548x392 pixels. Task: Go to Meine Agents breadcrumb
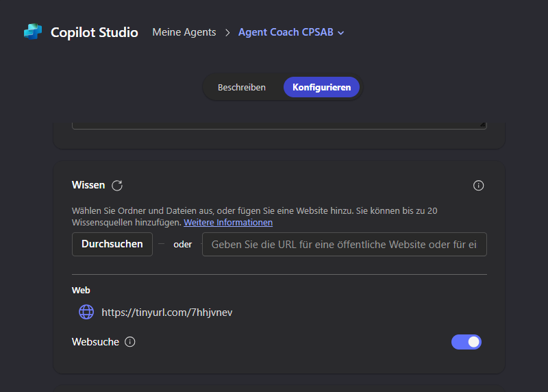pos(184,32)
